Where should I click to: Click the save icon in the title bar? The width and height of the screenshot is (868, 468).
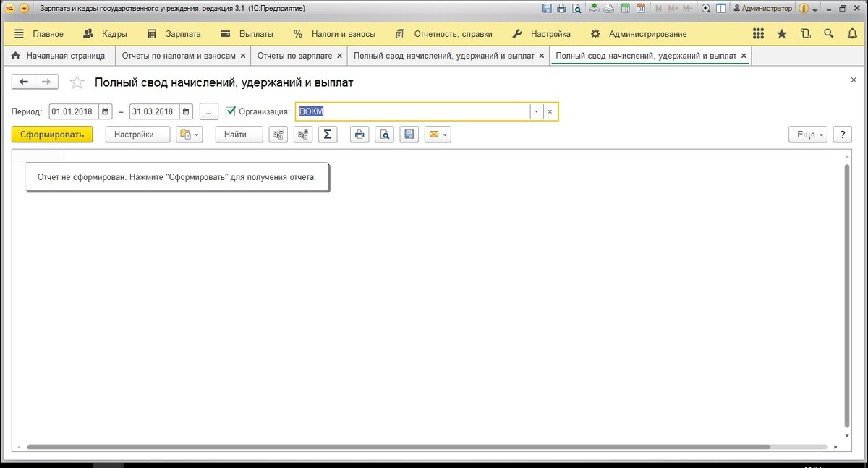pos(546,9)
